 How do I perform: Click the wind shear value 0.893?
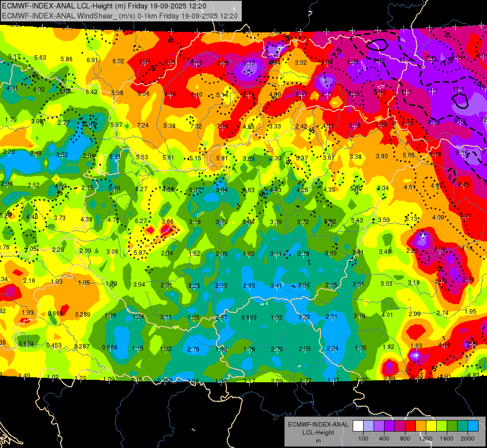(x=249, y=317)
